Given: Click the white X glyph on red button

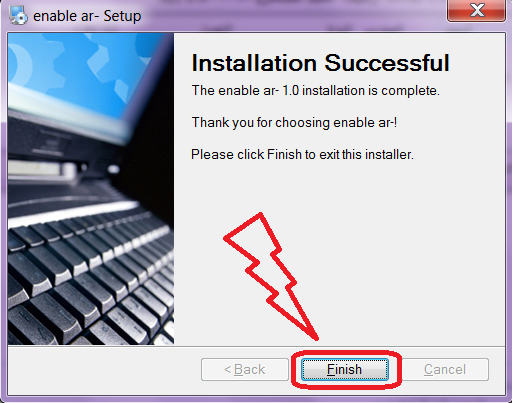Looking at the screenshot, I should [477, 10].
